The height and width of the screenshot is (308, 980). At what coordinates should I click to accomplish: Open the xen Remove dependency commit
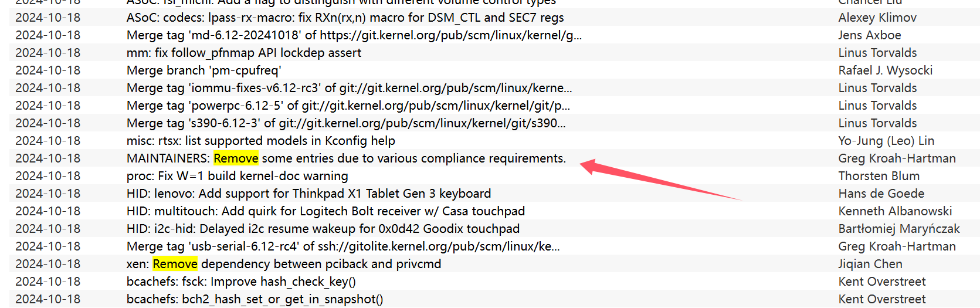pos(284,264)
